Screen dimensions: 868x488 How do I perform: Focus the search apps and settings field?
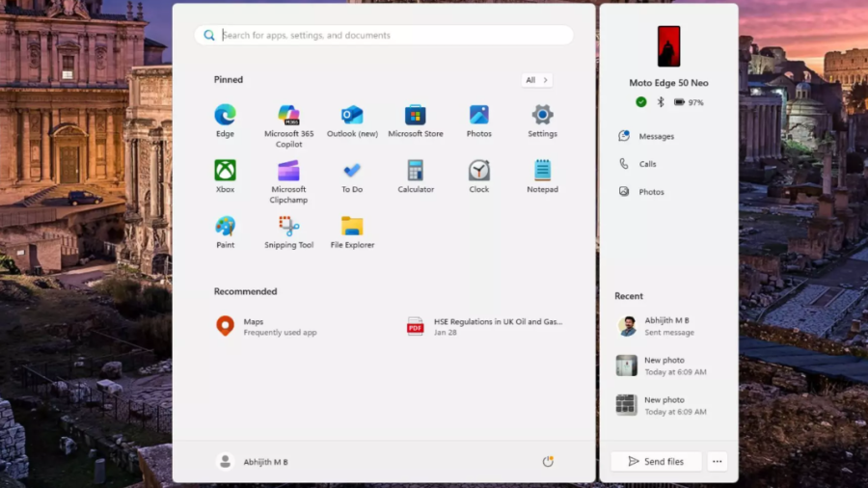384,35
